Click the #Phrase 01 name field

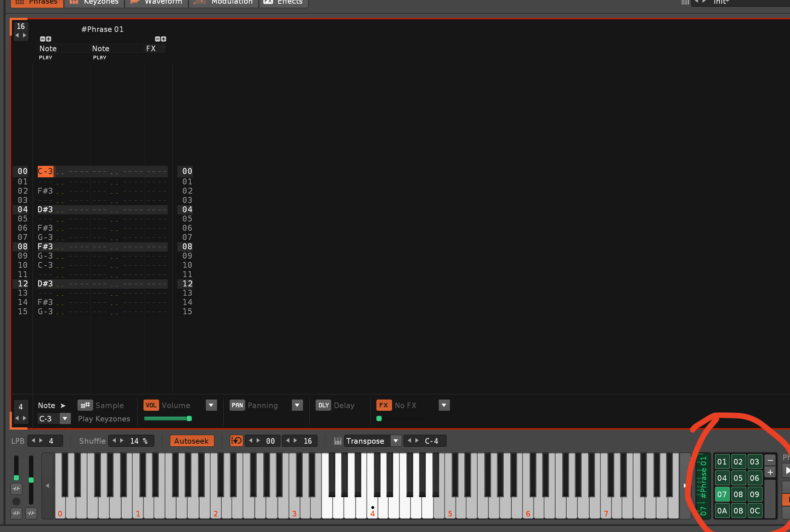click(102, 29)
